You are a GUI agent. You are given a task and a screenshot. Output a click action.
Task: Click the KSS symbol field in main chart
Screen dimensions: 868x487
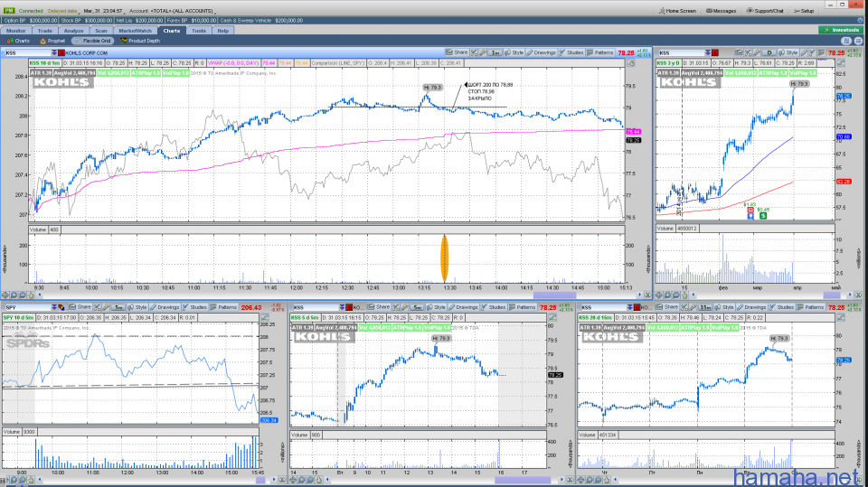(28, 52)
